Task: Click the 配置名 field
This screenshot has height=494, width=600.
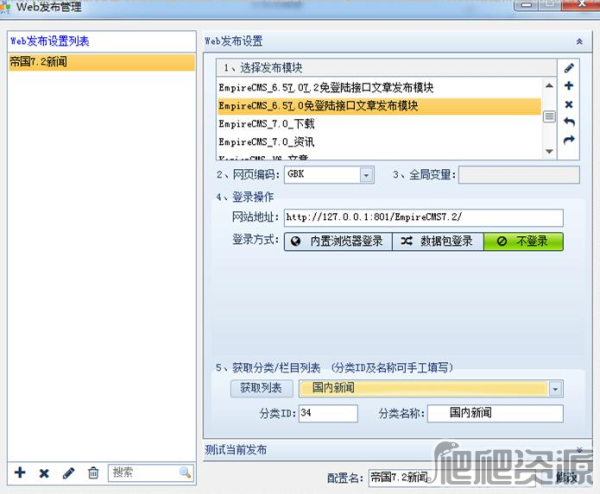Action: click(452, 478)
